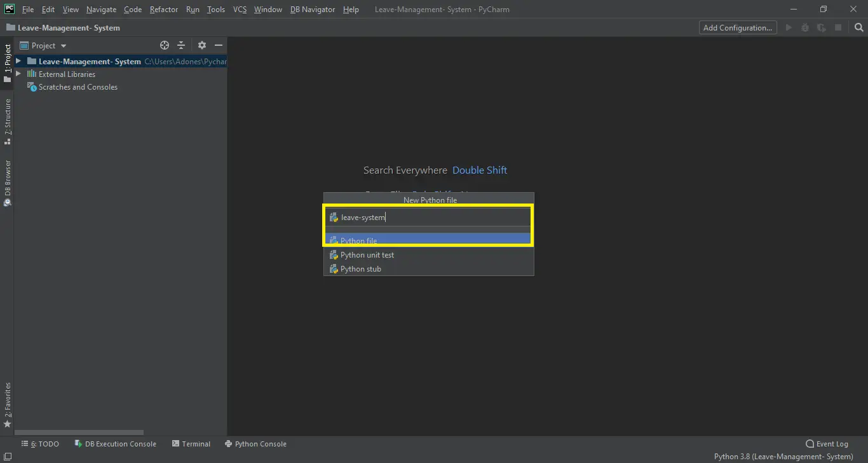Select the Python file option icon

tap(334, 240)
